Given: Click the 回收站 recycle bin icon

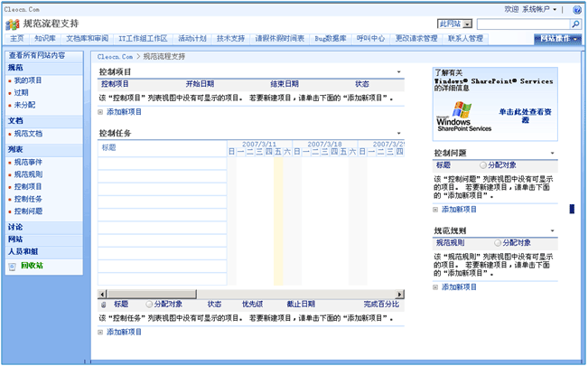Looking at the screenshot, I should pos(12,266).
